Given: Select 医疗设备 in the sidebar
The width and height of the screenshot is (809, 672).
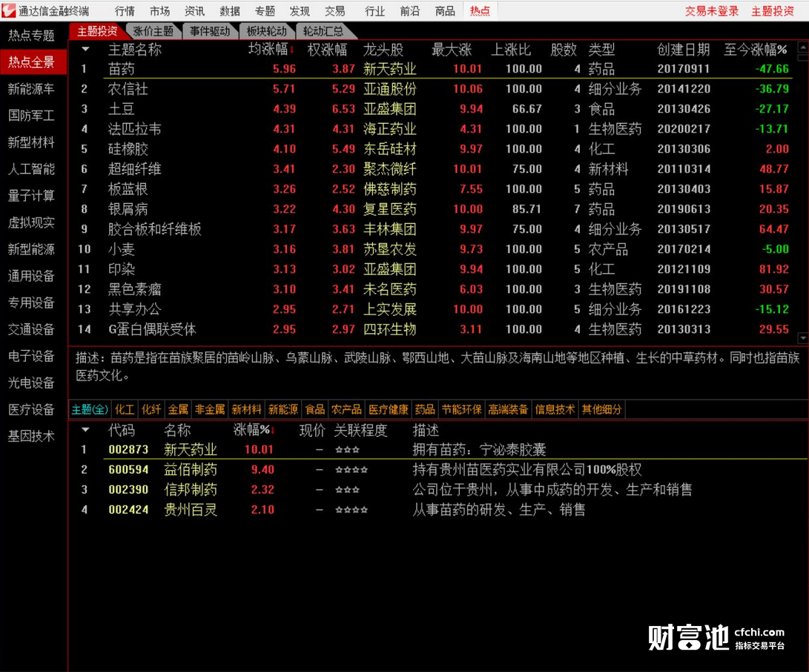Looking at the screenshot, I should point(31,410).
